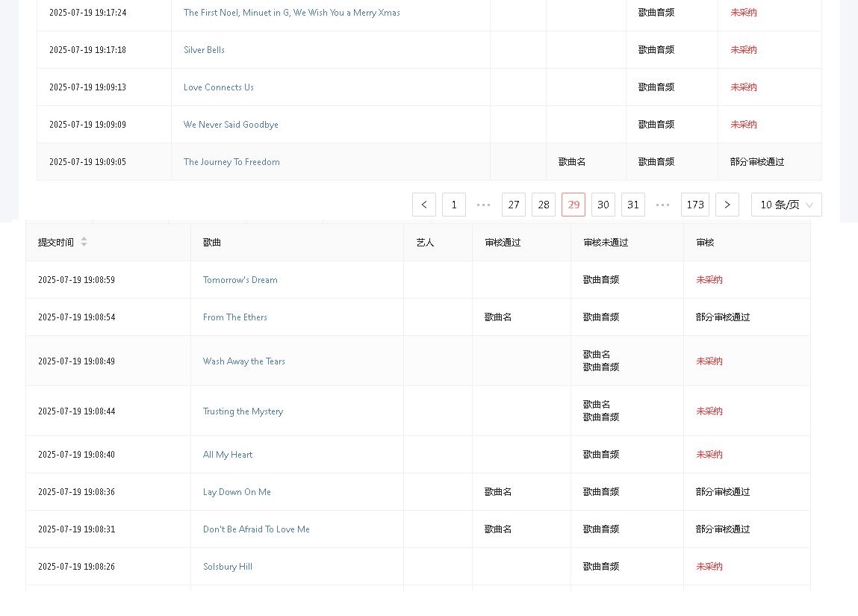Click the 审核未通过 column header
Image resolution: width=858 pixels, height=616 pixels.
pyautogui.click(x=606, y=243)
